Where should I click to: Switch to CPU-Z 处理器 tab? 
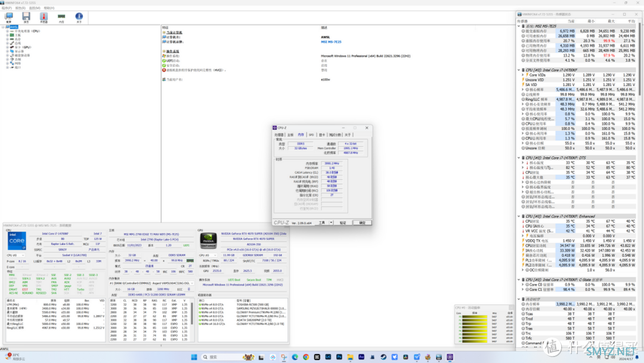pos(279,135)
